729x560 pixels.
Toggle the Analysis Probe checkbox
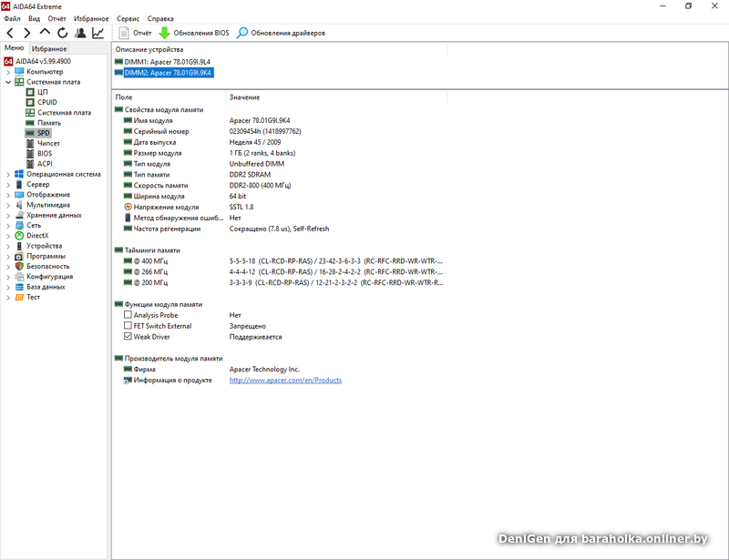tap(128, 315)
